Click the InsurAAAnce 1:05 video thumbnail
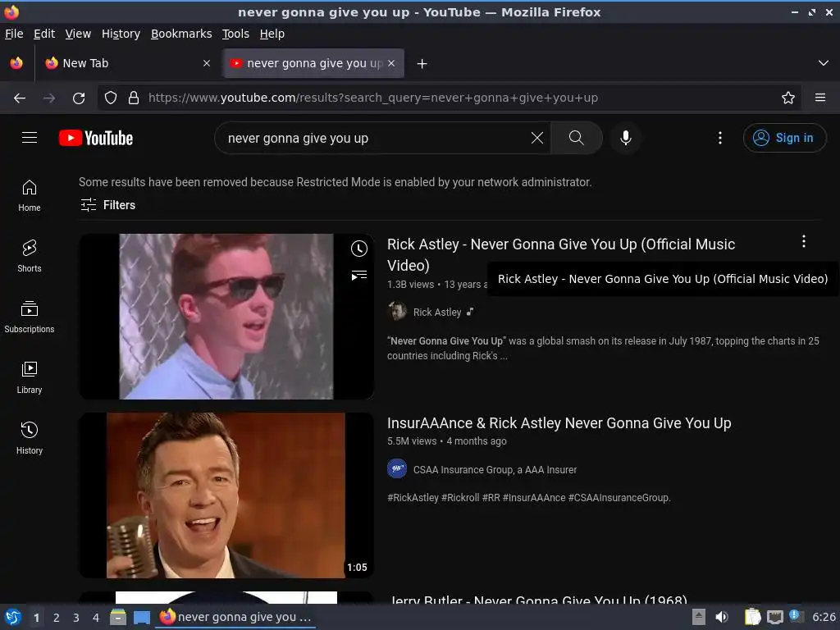This screenshot has width=840, height=630. click(226, 495)
